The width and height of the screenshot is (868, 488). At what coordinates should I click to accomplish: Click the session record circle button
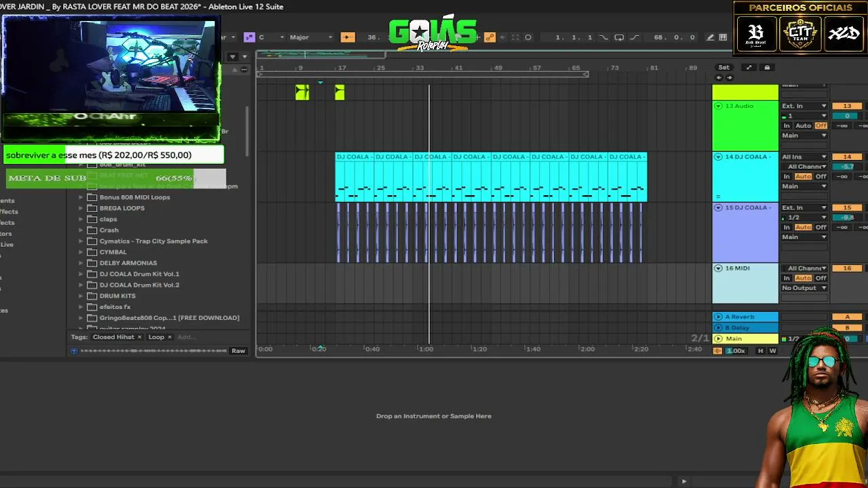[528, 37]
